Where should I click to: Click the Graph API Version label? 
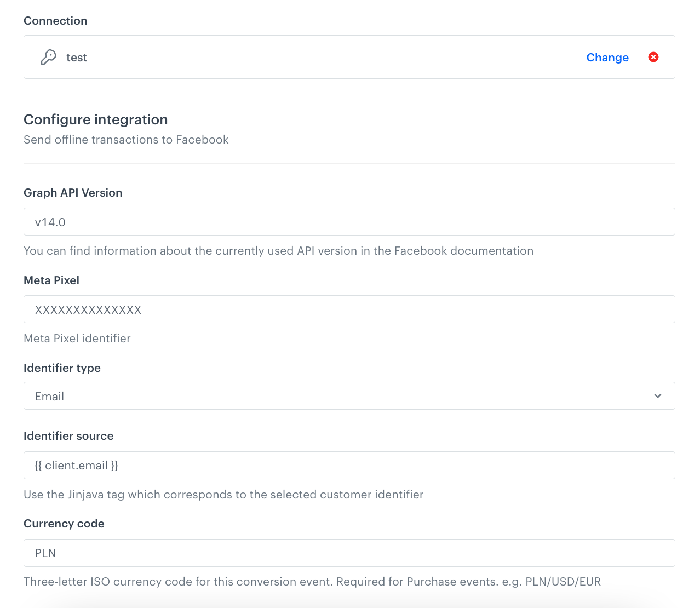tap(73, 192)
